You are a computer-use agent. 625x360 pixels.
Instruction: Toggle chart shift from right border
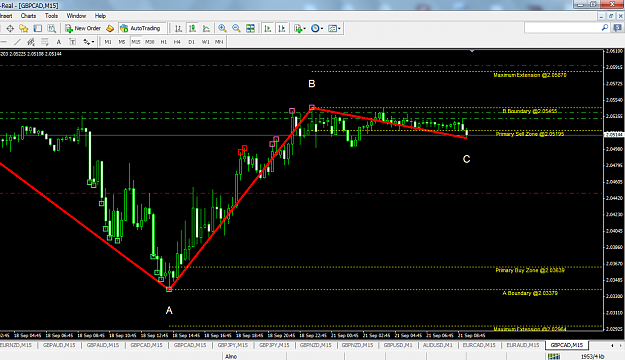click(x=281, y=28)
